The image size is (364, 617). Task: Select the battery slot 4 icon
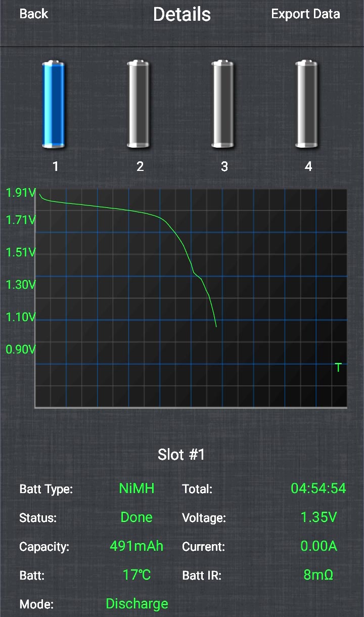pyautogui.click(x=307, y=105)
